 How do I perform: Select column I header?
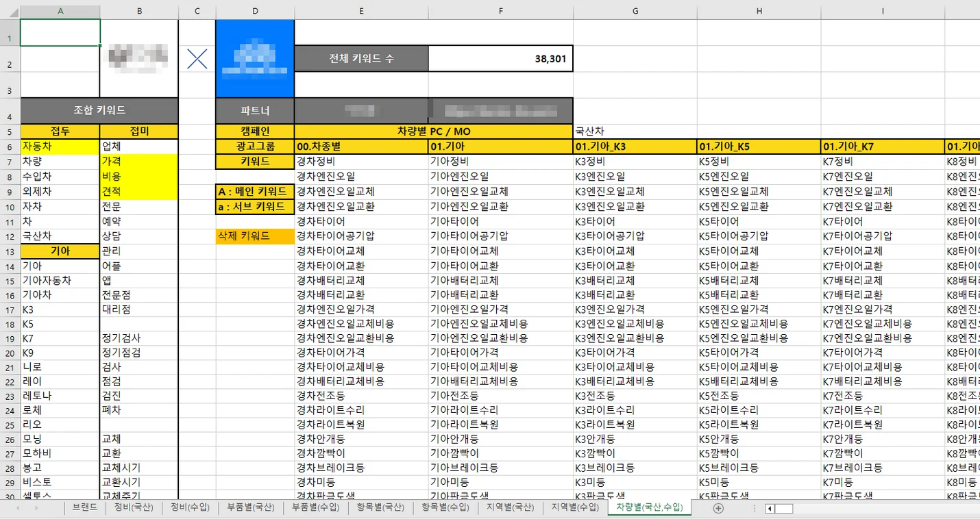pyautogui.click(x=883, y=10)
